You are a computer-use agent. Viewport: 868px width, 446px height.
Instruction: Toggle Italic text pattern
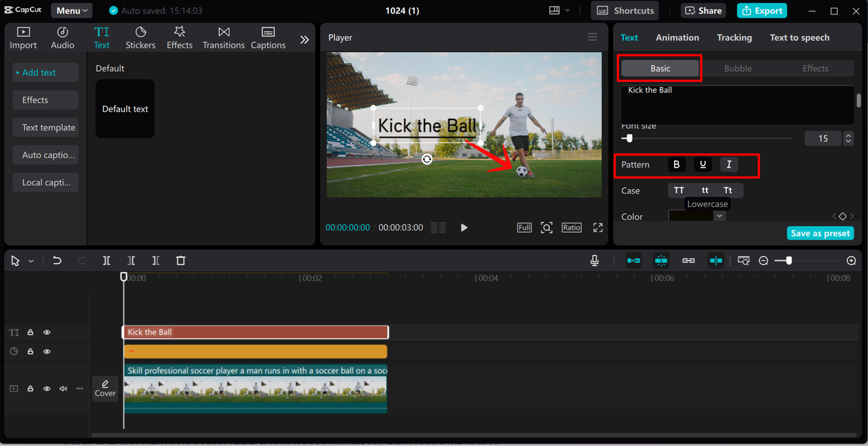coord(729,164)
